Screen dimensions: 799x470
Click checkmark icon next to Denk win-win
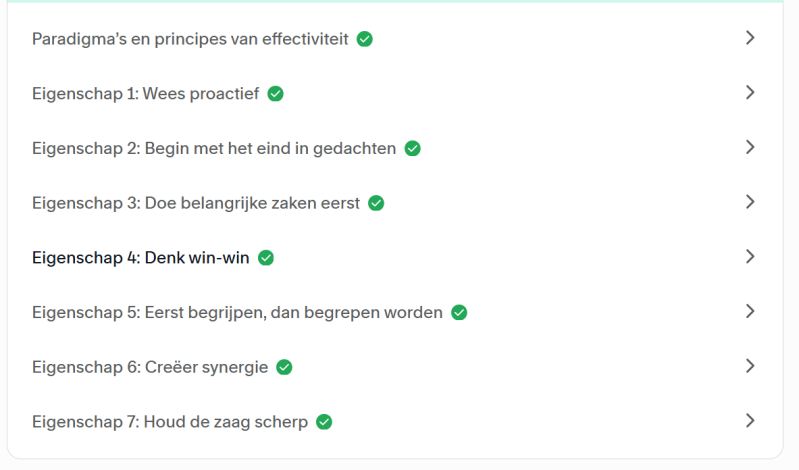pyautogui.click(x=266, y=257)
